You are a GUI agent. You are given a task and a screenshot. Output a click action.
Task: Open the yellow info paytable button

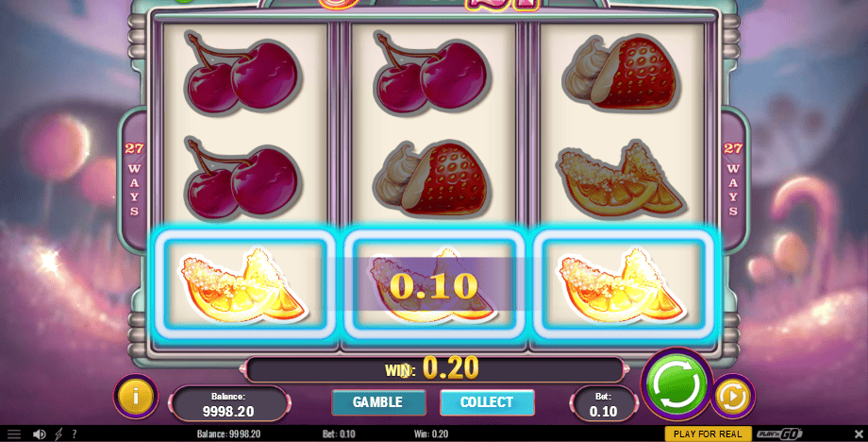click(x=136, y=396)
